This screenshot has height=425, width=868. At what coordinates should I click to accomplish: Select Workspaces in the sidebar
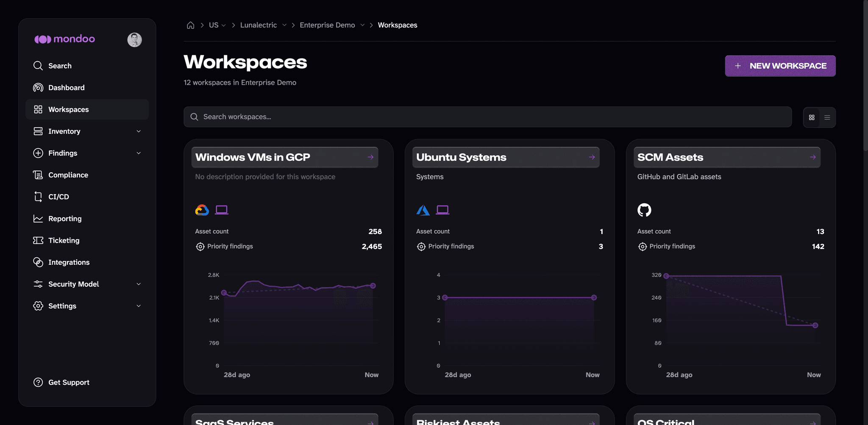coord(87,109)
